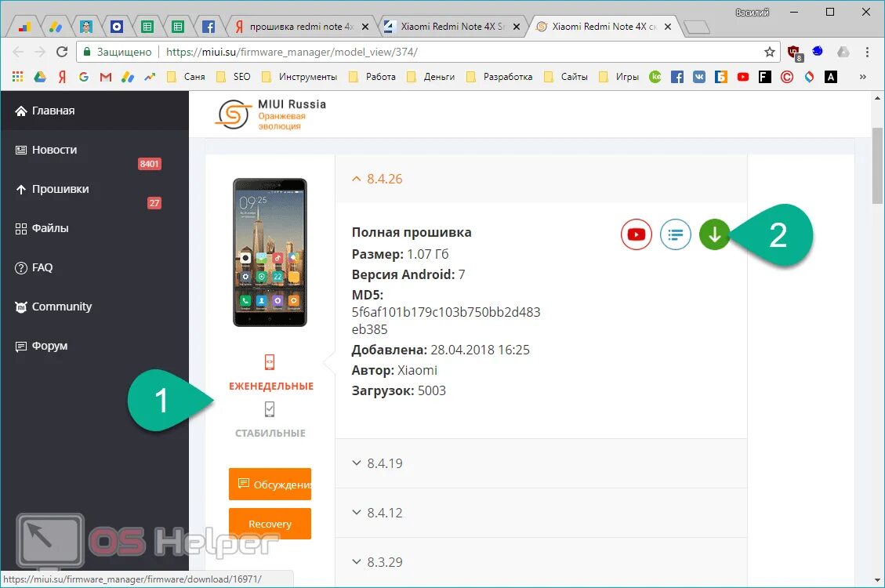Screen dimensions: 885x588
Task: Open the SEO bookmarks folder
Action: tap(234, 77)
